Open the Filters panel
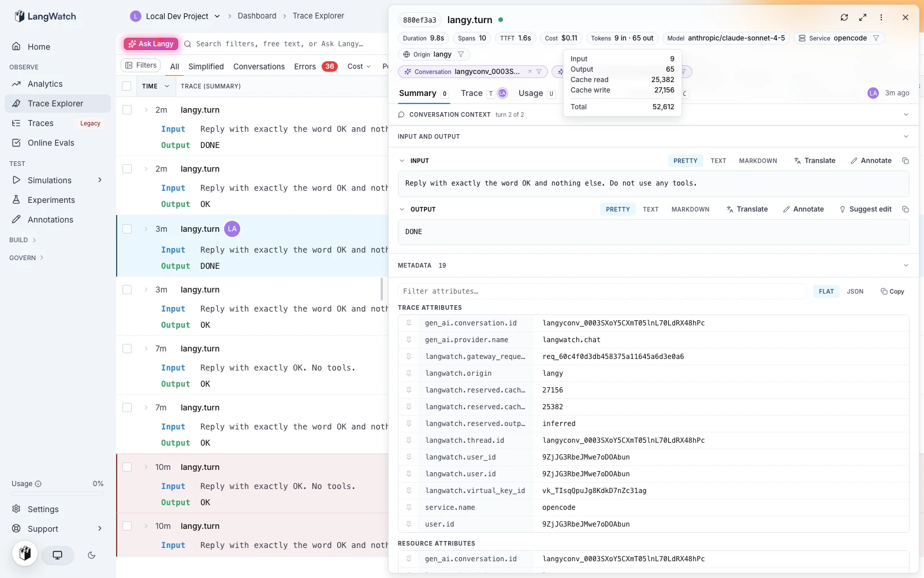 click(x=141, y=65)
